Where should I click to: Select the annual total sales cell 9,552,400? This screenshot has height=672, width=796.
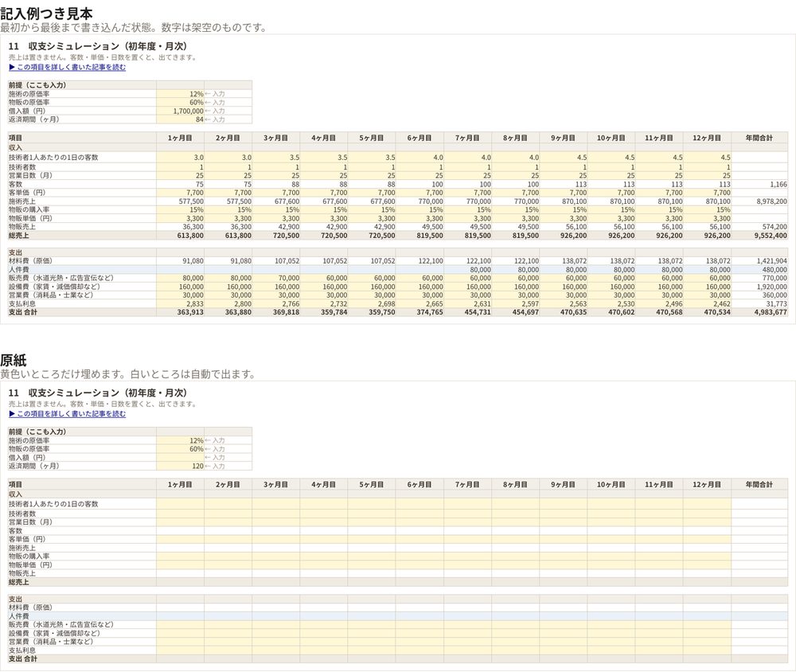click(760, 236)
